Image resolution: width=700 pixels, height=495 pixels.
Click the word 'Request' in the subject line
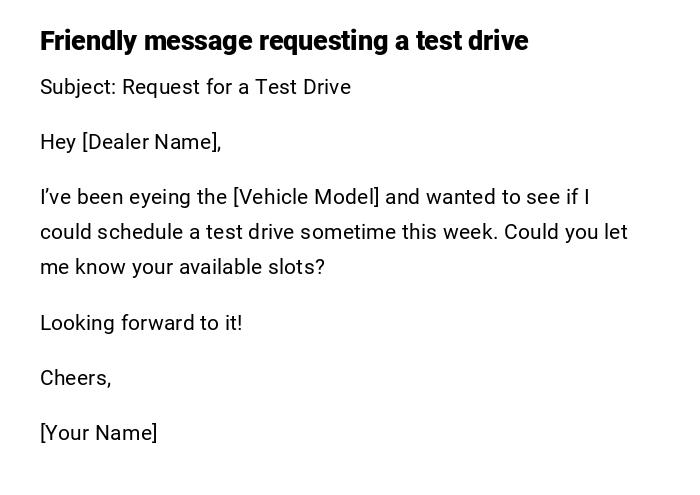(161, 87)
